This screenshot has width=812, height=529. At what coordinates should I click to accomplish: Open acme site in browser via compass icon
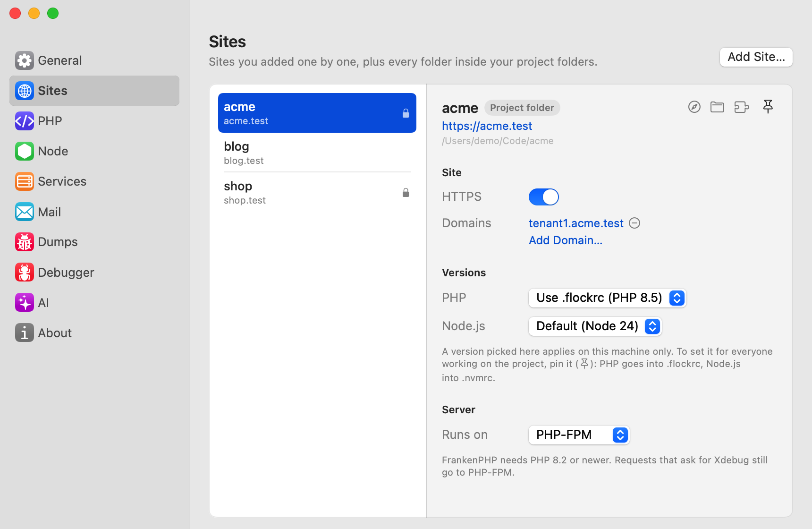tap(694, 107)
